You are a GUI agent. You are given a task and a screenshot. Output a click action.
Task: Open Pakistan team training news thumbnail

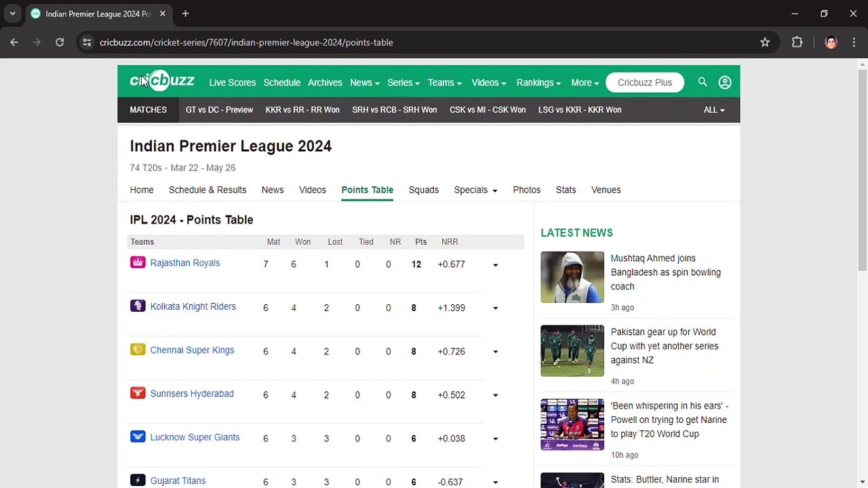[x=572, y=351]
